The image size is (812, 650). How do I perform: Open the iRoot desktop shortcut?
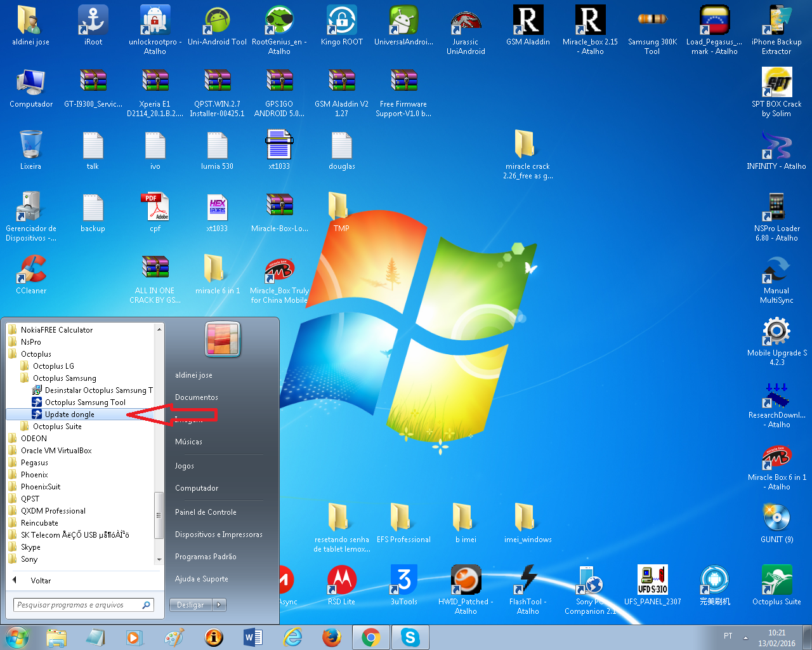[93, 25]
